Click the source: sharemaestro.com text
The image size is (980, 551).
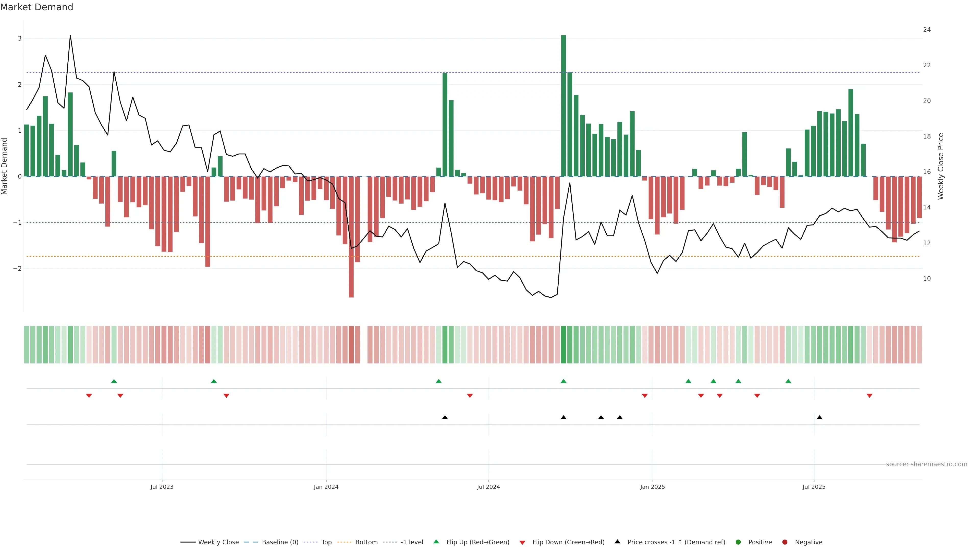[926, 464]
